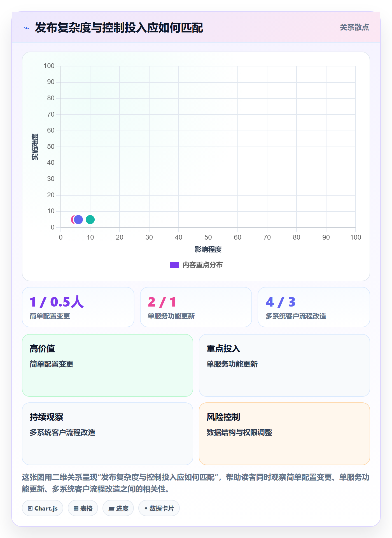Click the y-axis title 实施难度
Screen dimensions: 392x538
coord(35,147)
